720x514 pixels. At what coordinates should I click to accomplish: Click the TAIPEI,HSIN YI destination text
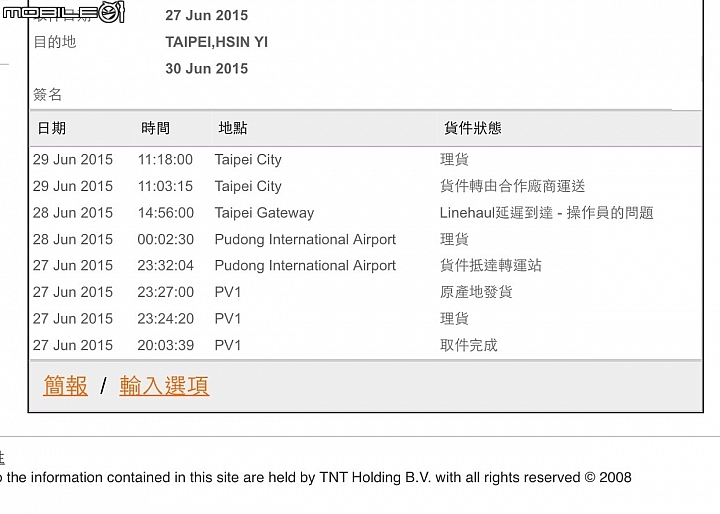pyautogui.click(x=216, y=42)
